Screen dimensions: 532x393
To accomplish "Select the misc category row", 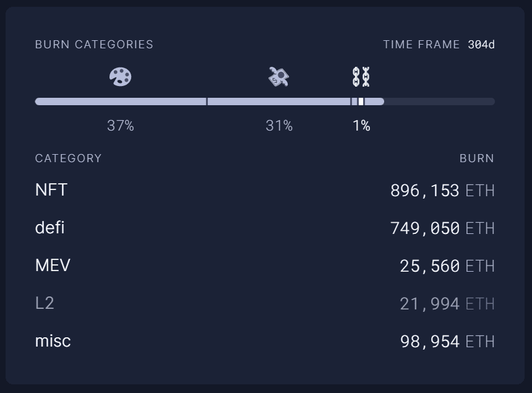I will coord(265,341).
